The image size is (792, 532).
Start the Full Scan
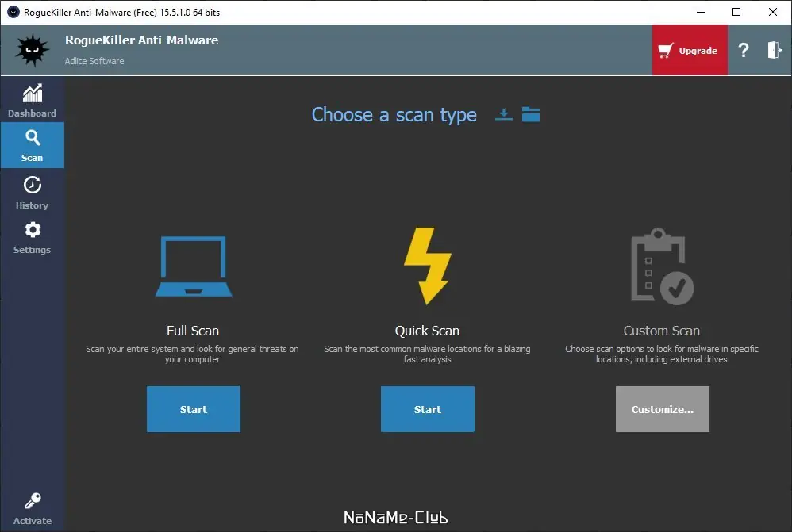pyautogui.click(x=194, y=409)
